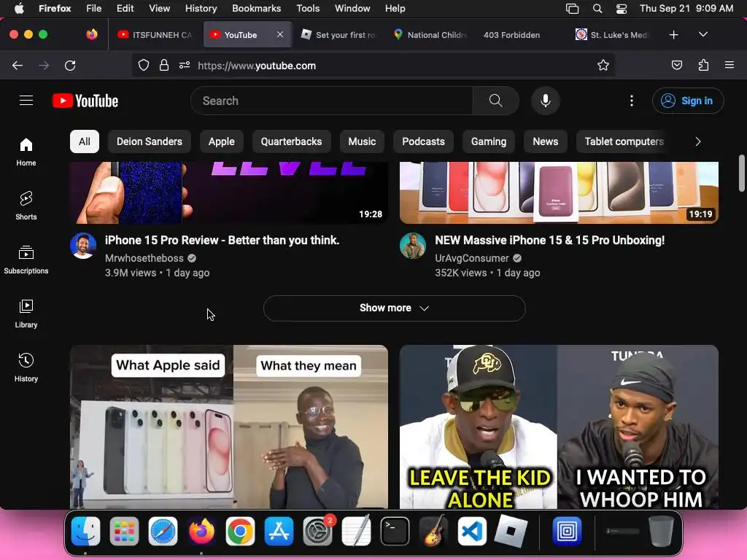Switch to Set your first tab
The width and height of the screenshot is (747, 560).
point(338,35)
